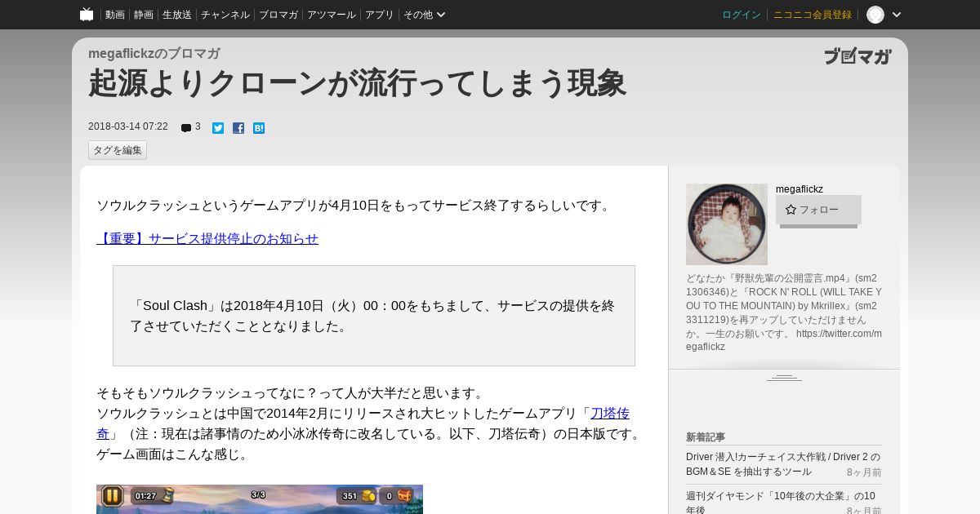Screen dimensions: 980x514
Task: Click the megaflickz username link
Action: pos(800,189)
